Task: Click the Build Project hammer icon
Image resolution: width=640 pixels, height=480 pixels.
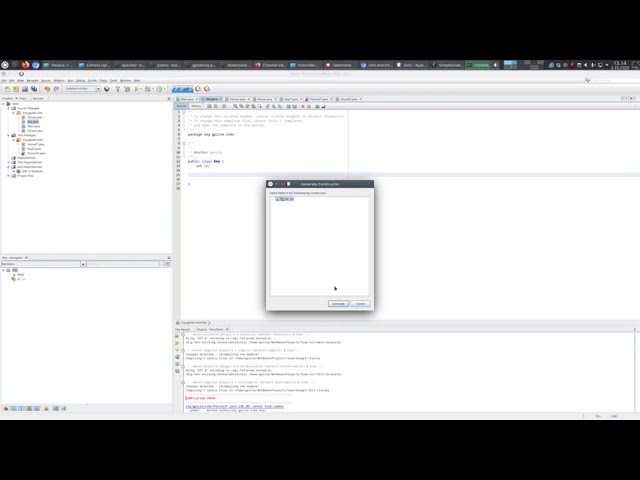Action: (x=118, y=89)
